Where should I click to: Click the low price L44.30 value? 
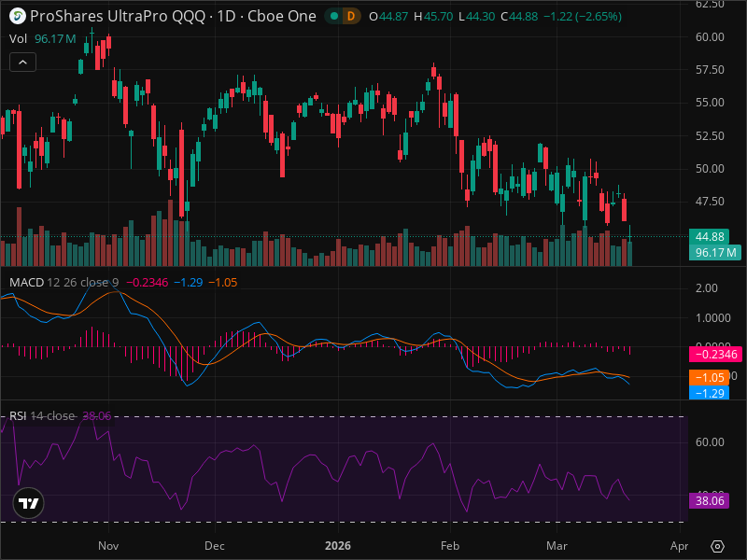click(x=477, y=17)
